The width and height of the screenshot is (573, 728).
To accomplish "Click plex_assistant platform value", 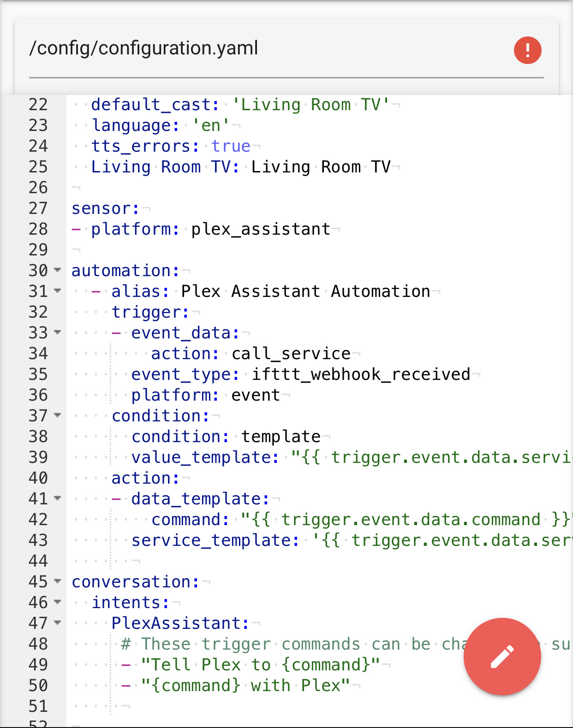I will [261, 229].
